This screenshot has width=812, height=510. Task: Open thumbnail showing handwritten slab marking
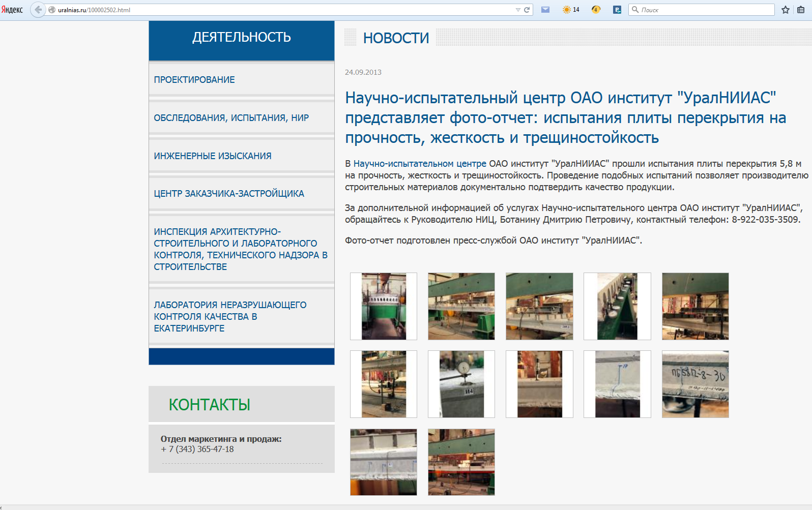695,384
